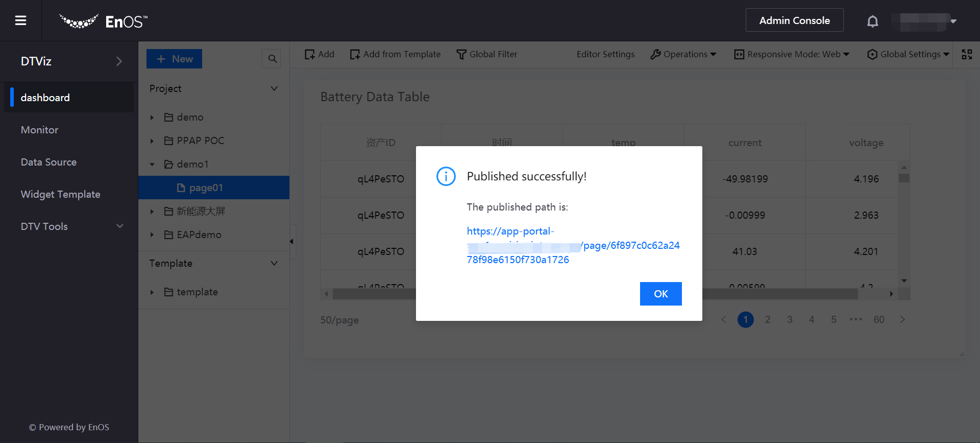Click the project search magnifier icon
980x443 pixels.
(273, 59)
